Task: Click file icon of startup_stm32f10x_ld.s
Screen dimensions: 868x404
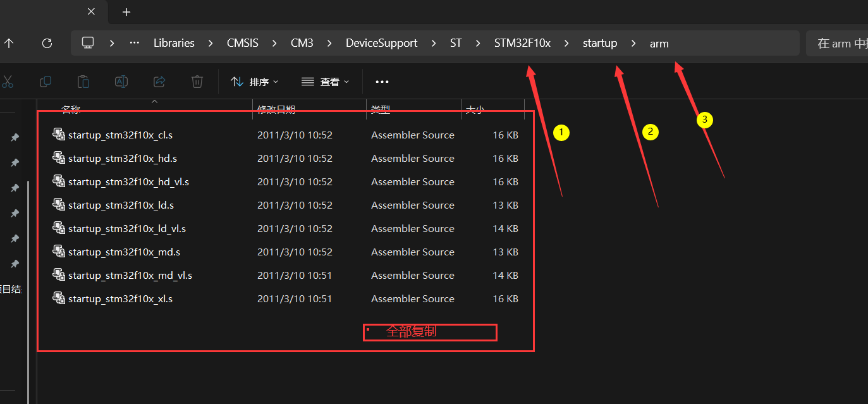Action: coord(59,205)
